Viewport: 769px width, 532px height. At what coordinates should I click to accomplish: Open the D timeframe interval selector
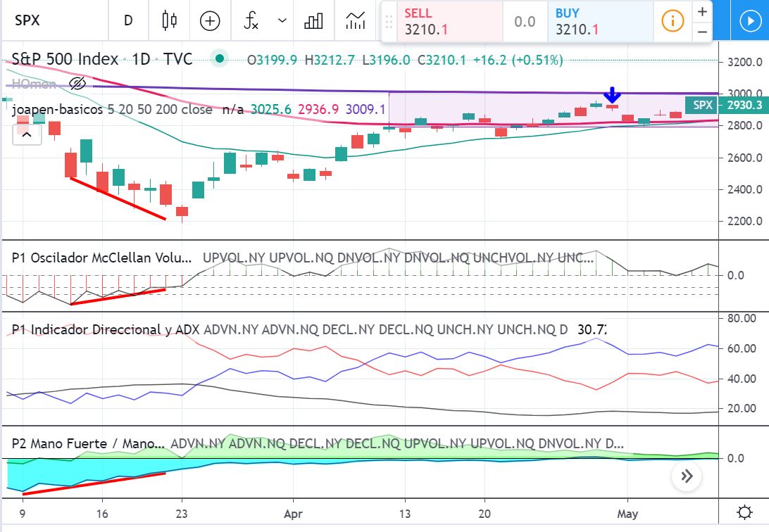tap(128, 21)
